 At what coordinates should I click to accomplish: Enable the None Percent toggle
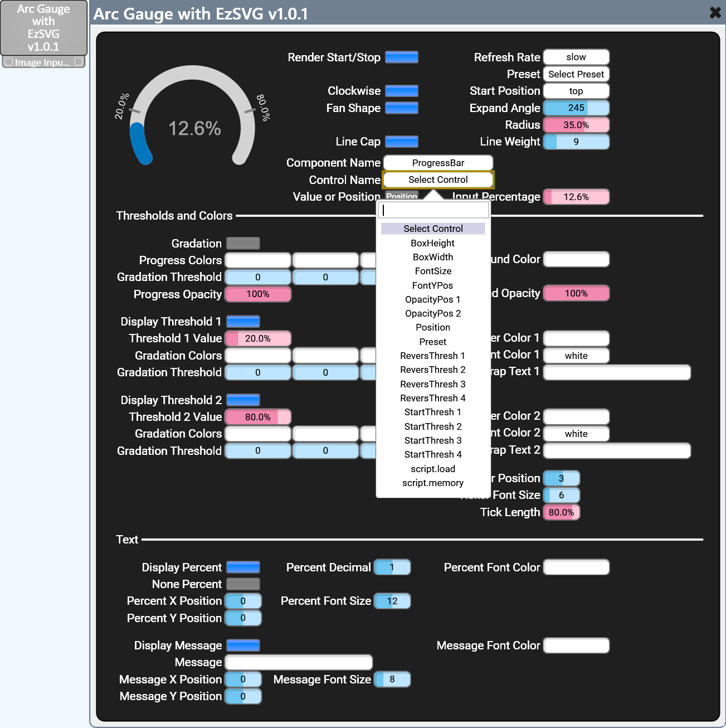[243, 584]
